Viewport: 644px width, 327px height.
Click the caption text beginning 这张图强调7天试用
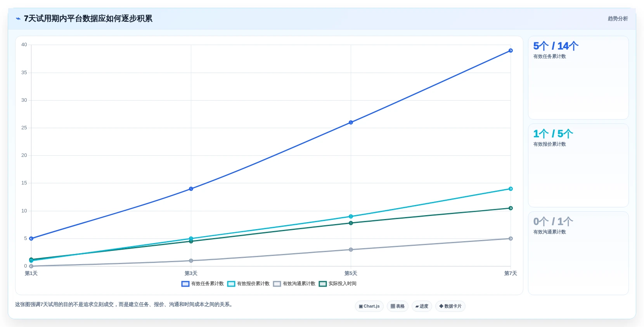click(x=125, y=304)
